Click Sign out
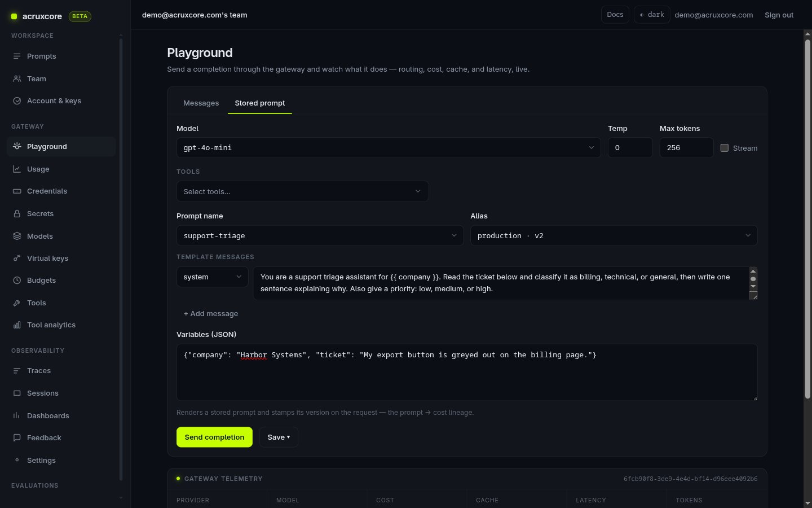 click(779, 15)
